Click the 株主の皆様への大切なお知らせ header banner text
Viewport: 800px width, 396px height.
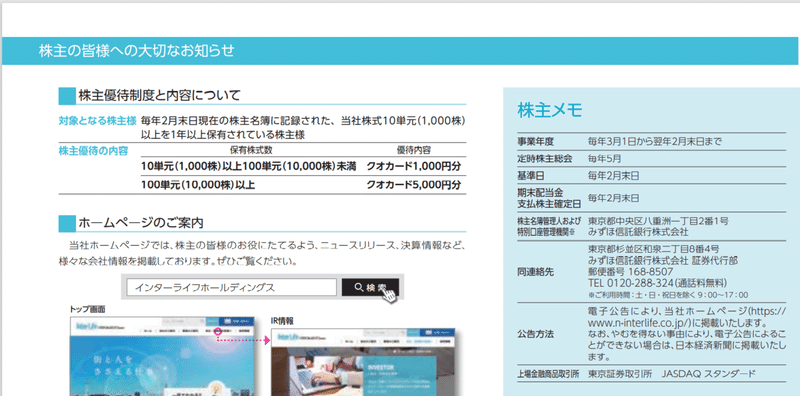tap(136, 51)
